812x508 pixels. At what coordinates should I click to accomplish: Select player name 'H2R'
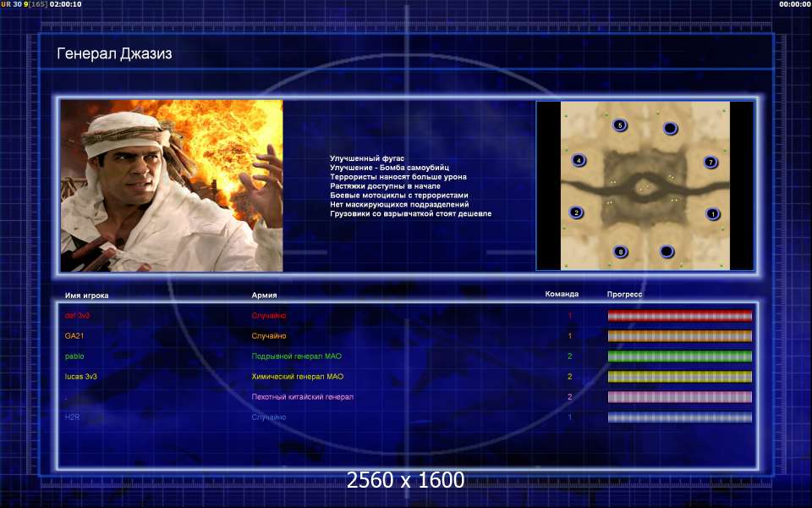(72, 417)
